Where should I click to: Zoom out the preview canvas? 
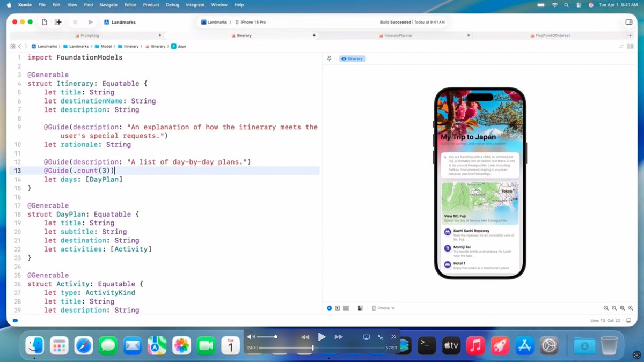[x=606, y=308]
